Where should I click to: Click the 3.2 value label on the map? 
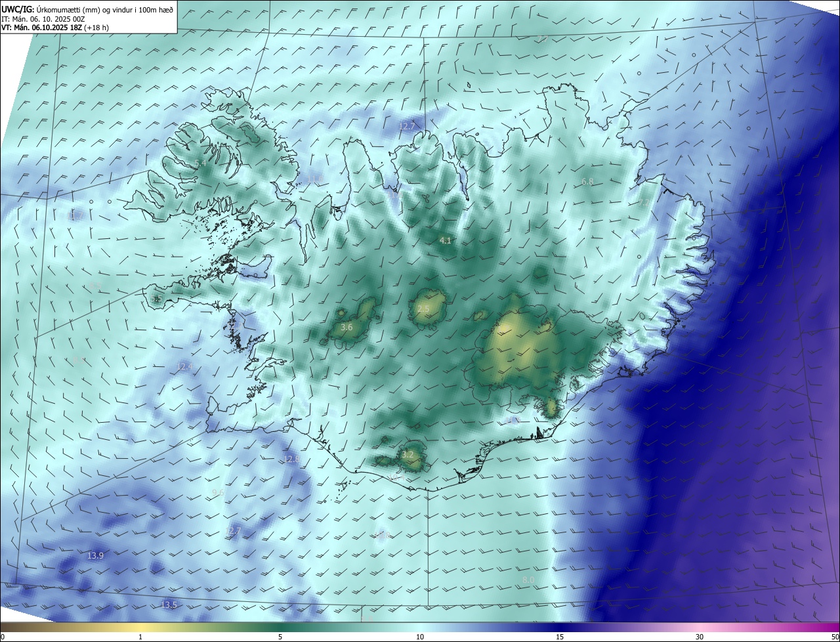(408, 454)
